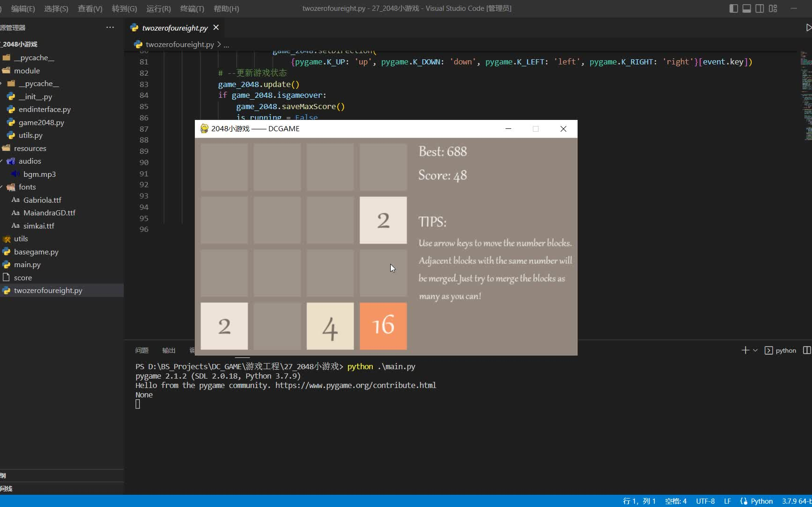
Task: Open terminal launch profile dropdown arrow
Action: 756,350
